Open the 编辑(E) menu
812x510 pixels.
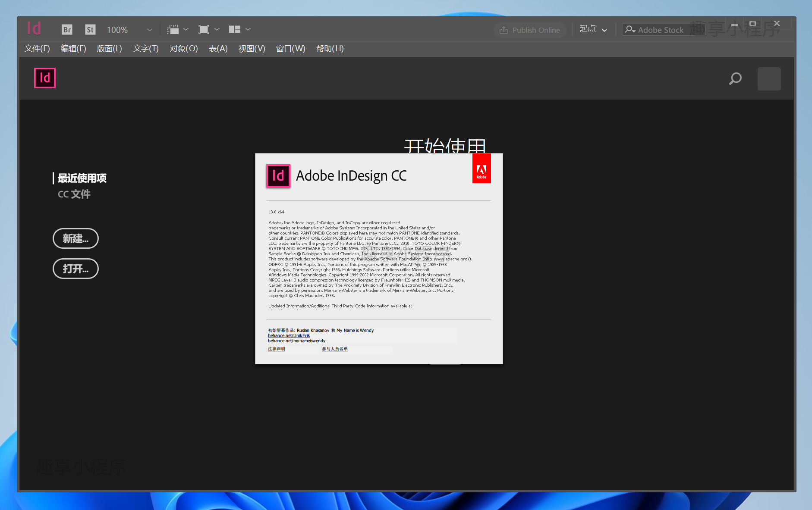[73, 48]
